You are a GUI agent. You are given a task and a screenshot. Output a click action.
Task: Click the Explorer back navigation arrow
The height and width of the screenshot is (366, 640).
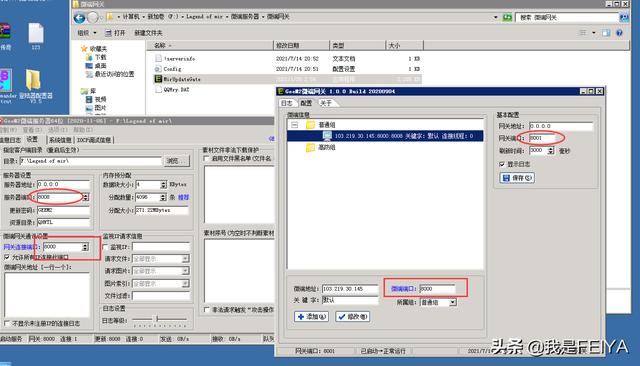[x=80, y=18]
